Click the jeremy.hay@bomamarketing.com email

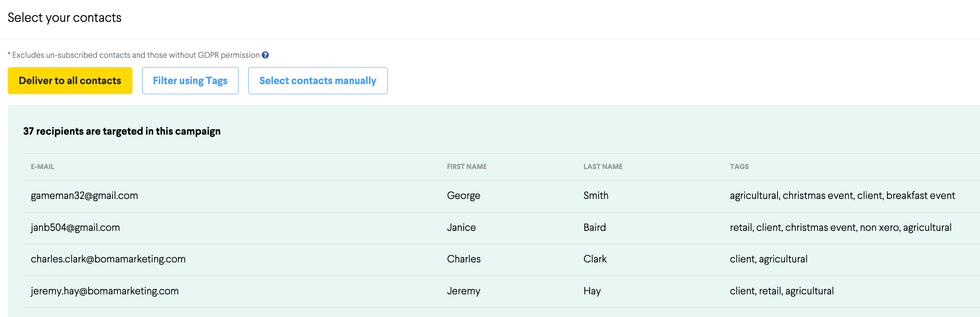(x=104, y=291)
